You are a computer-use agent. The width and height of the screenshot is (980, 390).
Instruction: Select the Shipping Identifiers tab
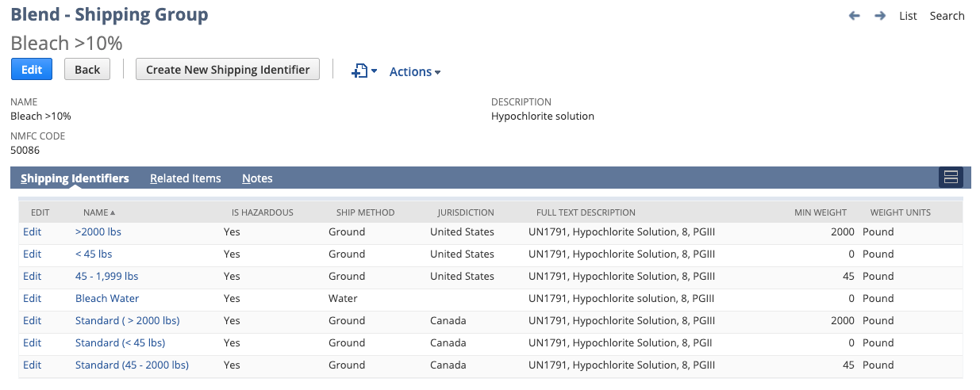[75, 178]
